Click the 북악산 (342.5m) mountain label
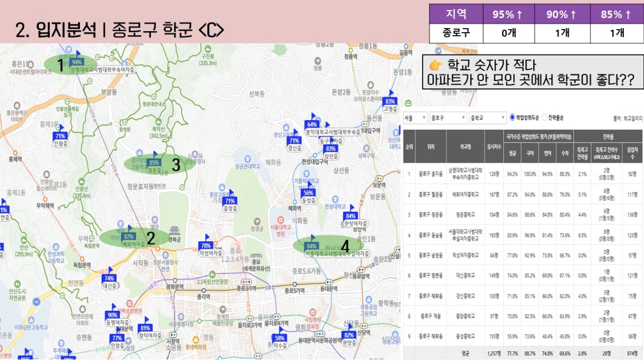The width and height of the screenshot is (644, 362). pos(159,132)
